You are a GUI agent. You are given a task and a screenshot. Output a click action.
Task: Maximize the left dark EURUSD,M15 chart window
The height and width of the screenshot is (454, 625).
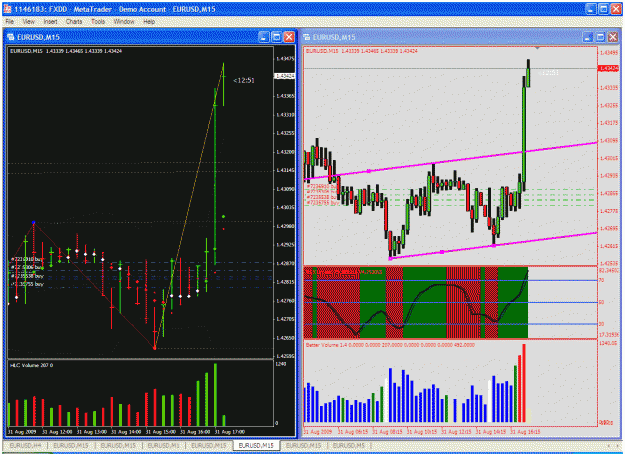(276, 37)
